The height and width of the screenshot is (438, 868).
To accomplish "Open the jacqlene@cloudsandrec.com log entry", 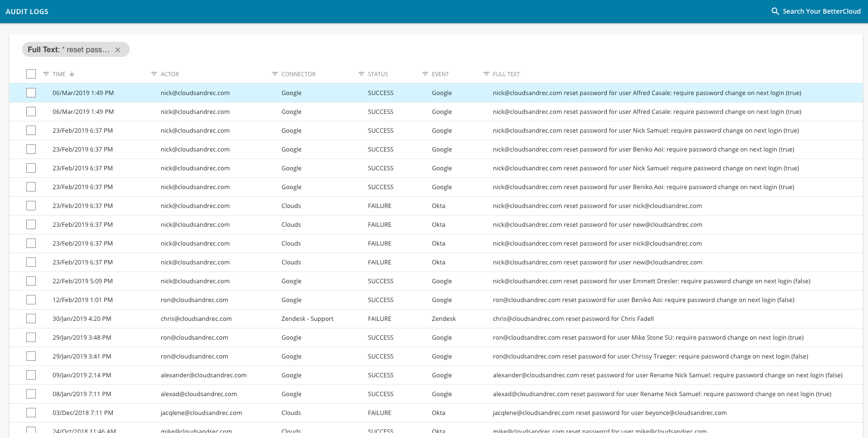I will pos(610,413).
